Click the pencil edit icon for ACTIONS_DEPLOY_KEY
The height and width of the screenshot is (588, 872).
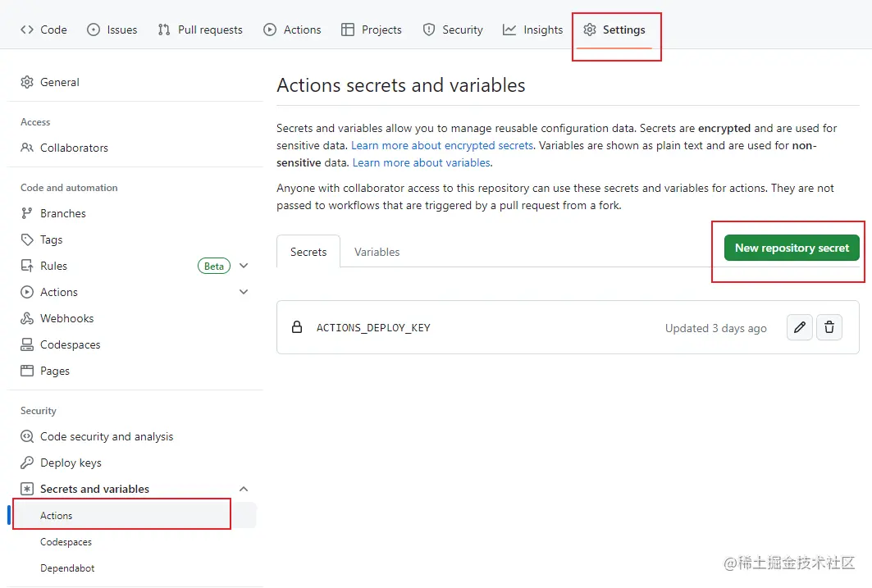800,328
